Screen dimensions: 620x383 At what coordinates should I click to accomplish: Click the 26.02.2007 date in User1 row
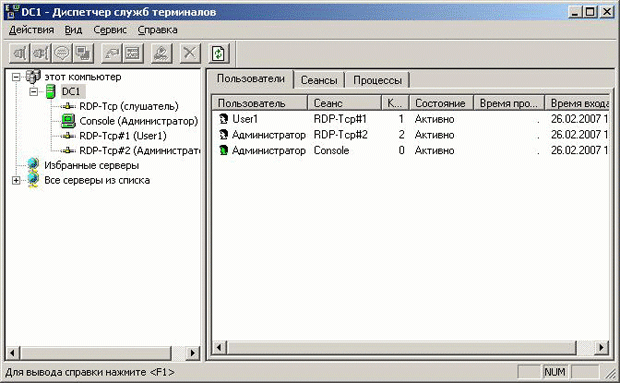tap(576, 119)
